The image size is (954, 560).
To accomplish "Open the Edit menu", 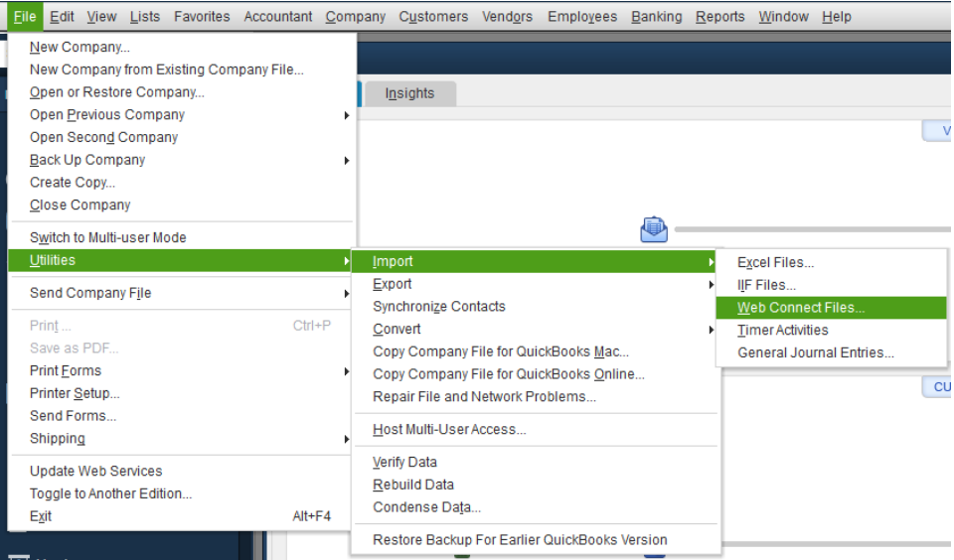I will [62, 17].
